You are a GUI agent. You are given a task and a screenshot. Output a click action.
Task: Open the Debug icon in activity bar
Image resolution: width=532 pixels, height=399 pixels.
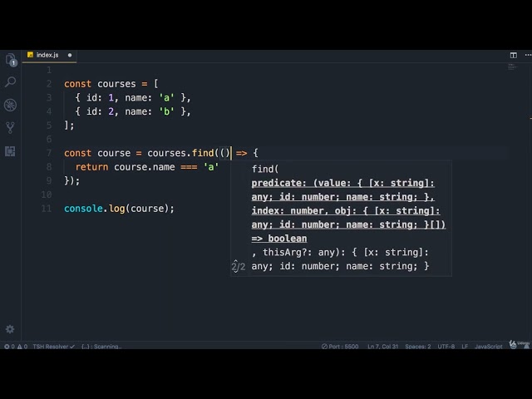(10, 105)
